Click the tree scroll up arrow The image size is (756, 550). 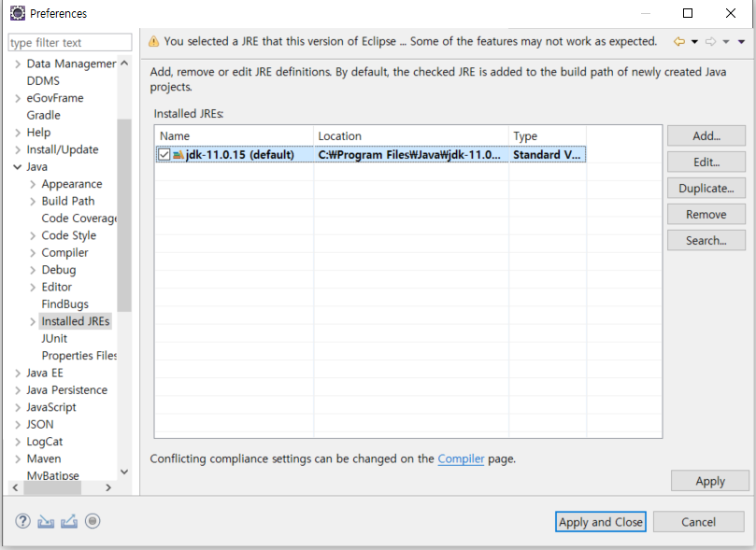pos(124,63)
